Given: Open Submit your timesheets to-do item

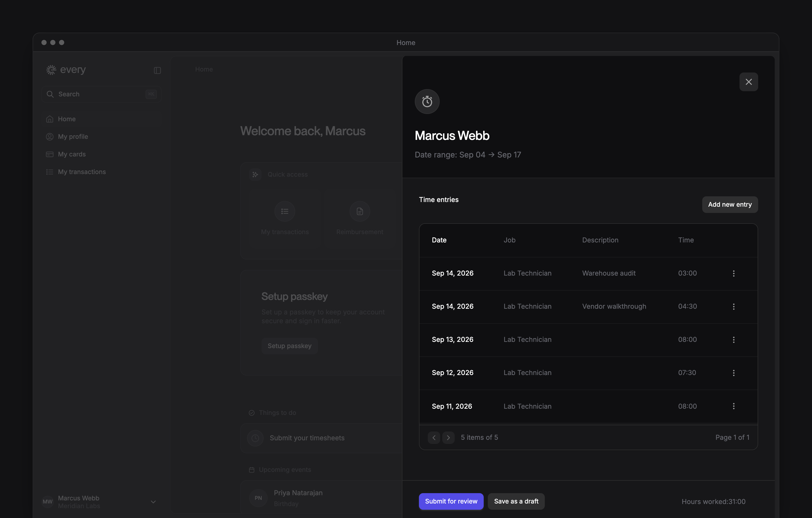Looking at the screenshot, I should (321, 438).
